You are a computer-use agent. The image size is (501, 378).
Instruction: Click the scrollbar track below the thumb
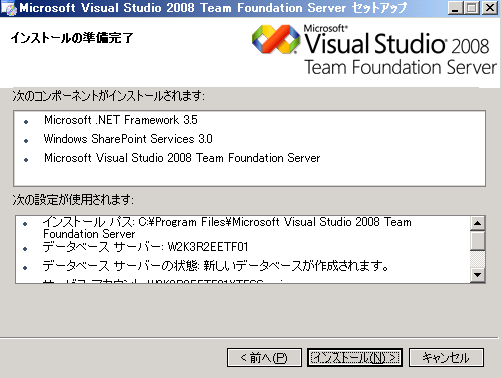pos(478,259)
